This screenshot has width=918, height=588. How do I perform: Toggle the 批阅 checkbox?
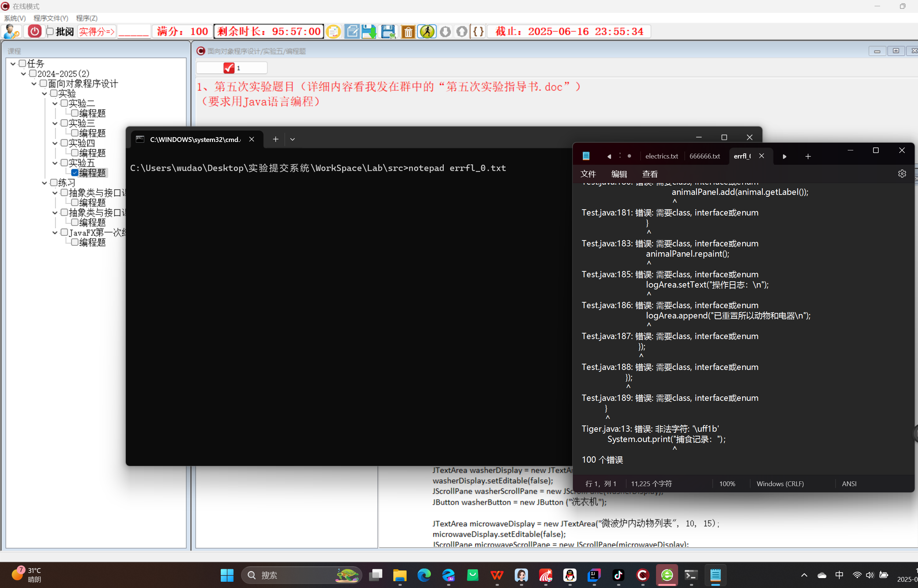pos(50,31)
